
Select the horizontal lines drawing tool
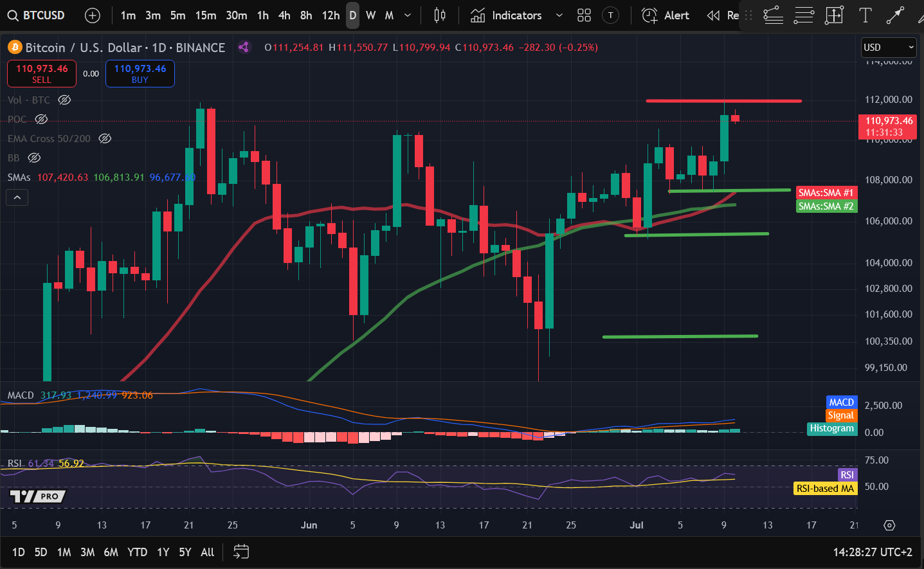coord(804,15)
